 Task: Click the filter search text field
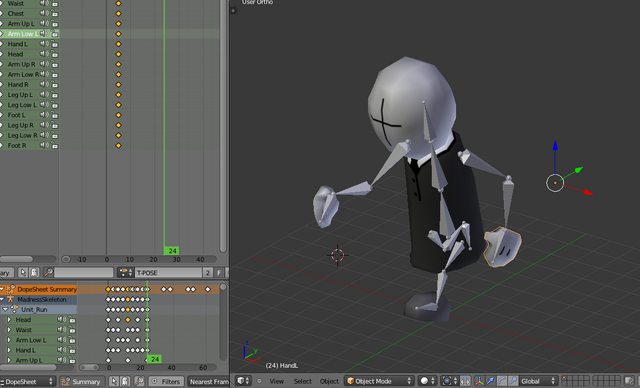click(84, 273)
